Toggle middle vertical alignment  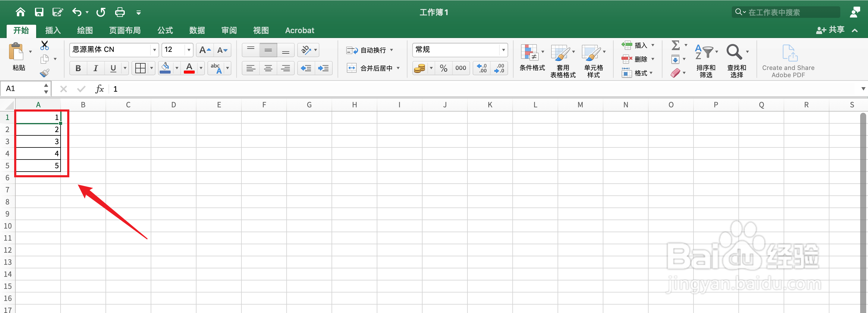tap(268, 50)
